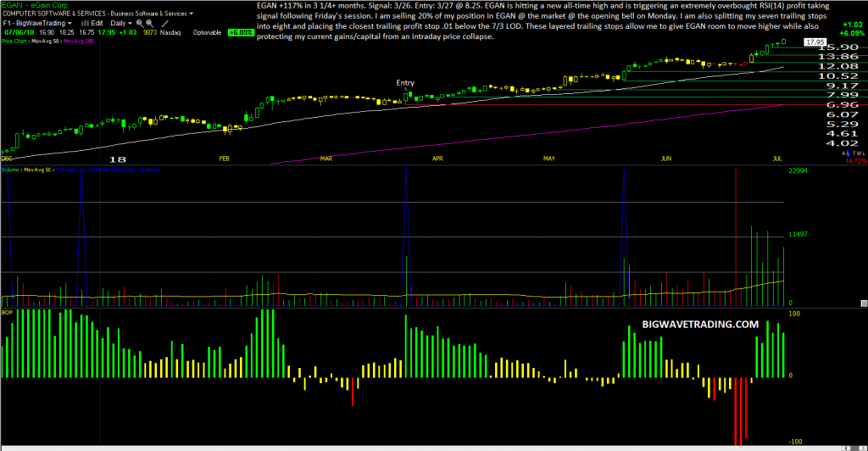The image size is (868, 451).
Task: Click the +1.03 net change in header
Action: click(128, 33)
